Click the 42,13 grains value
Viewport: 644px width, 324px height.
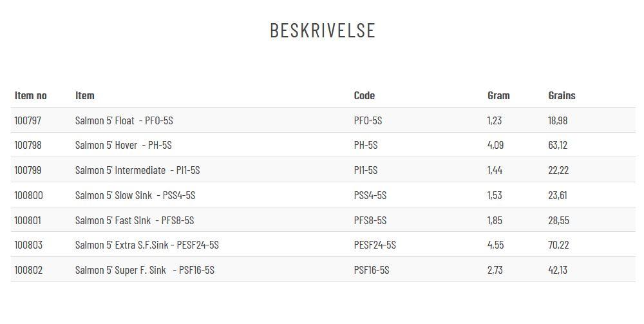[558, 270]
